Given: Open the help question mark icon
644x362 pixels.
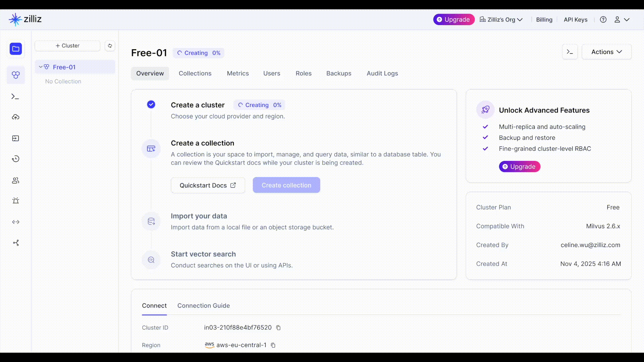Looking at the screenshot, I should (x=603, y=19).
